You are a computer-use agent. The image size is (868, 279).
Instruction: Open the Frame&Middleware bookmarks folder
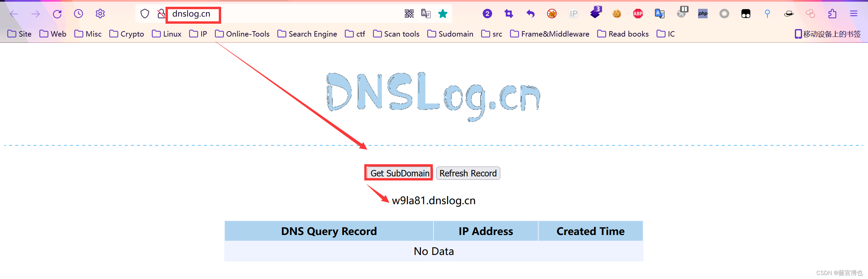(550, 34)
